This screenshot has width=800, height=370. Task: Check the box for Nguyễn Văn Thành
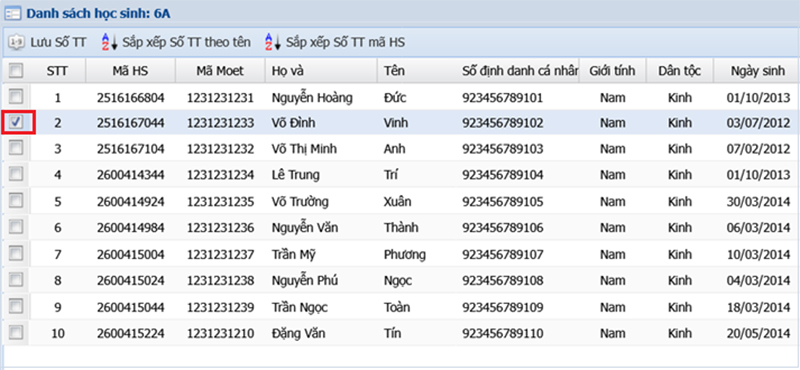click(x=16, y=227)
